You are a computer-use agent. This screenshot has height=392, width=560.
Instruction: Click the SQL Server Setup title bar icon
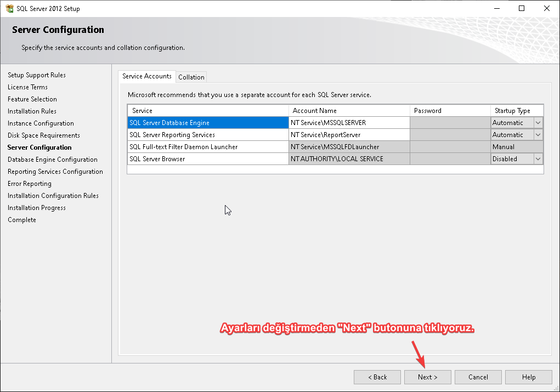pos(9,8)
